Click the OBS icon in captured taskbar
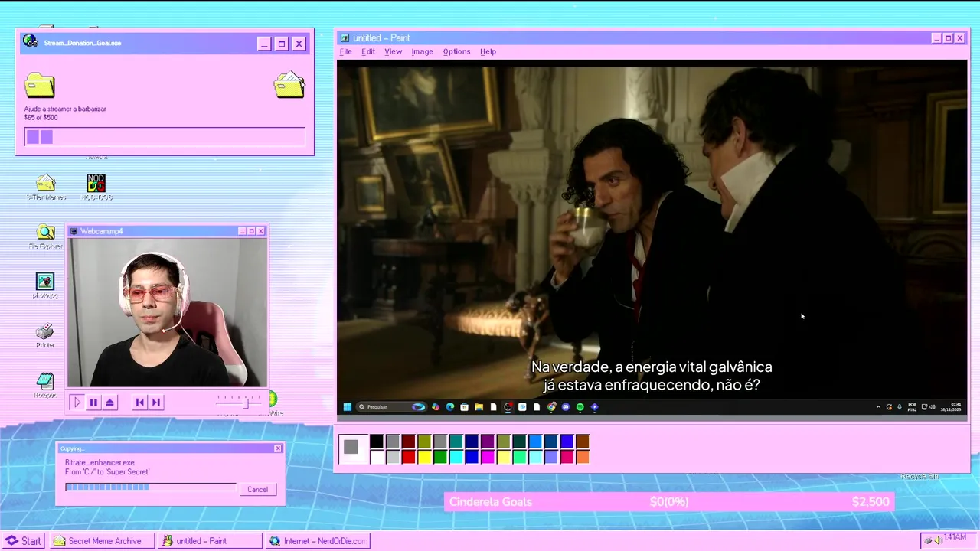 coord(508,407)
